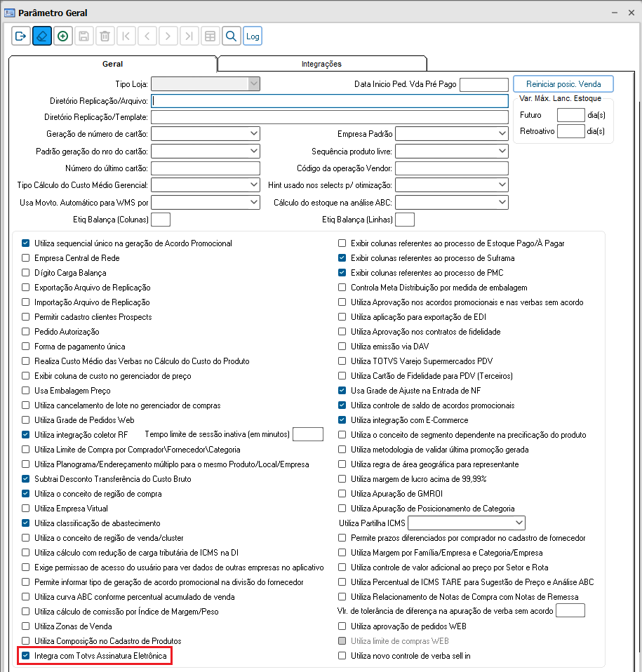Click the Diretório Replicação/Arquivo input field
This screenshot has height=672, width=642.
pyautogui.click(x=330, y=101)
